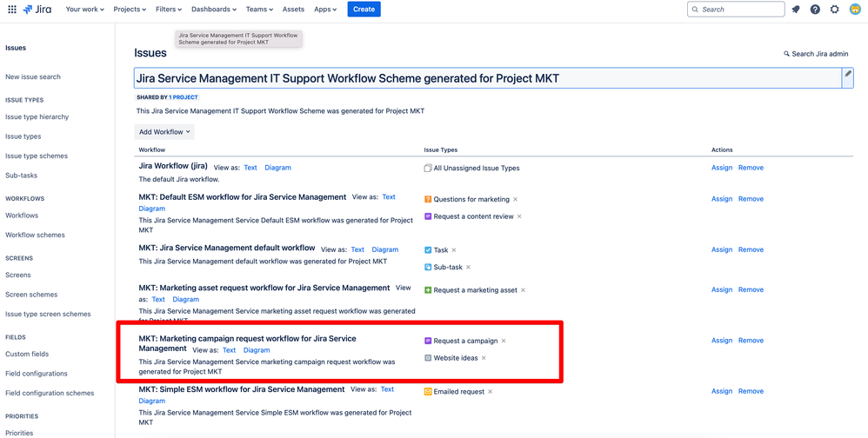Open Workflows in sidebar
This screenshot has width=868, height=438.
pos(22,216)
